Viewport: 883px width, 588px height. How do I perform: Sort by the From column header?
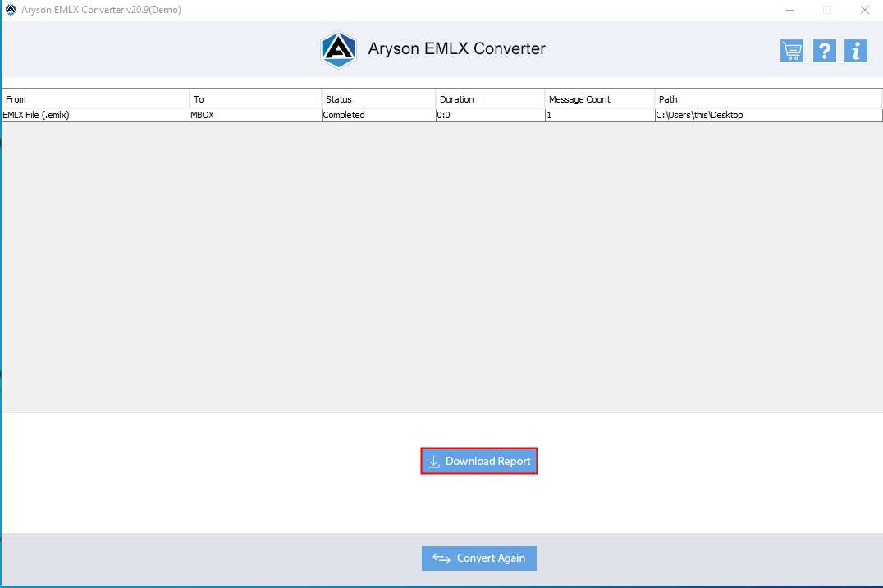pyautogui.click(x=96, y=99)
